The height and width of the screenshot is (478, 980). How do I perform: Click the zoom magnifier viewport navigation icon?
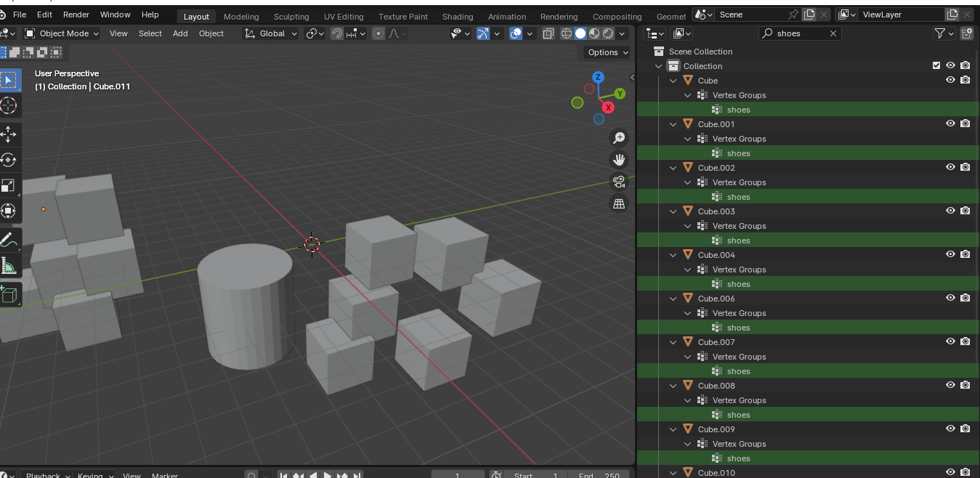coord(619,138)
